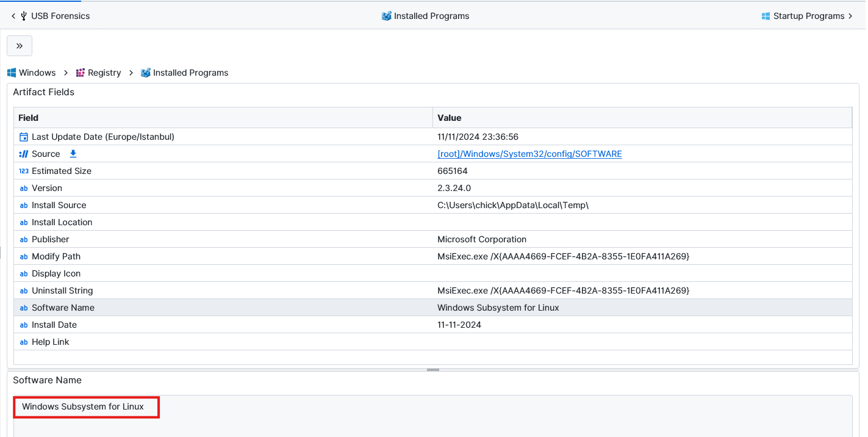Select Installed Programs breadcrumb item
The width and height of the screenshot is (868, 437).
tap(190, 73)
